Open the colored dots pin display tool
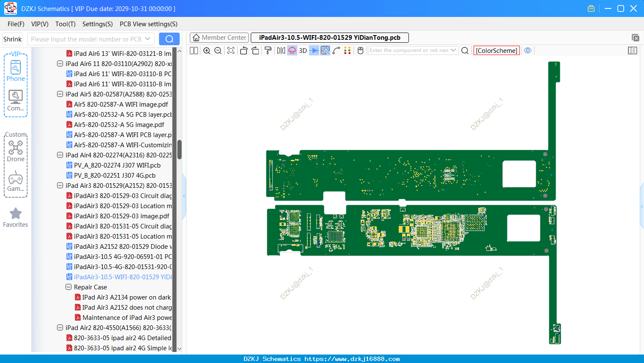 coord(347,50)
